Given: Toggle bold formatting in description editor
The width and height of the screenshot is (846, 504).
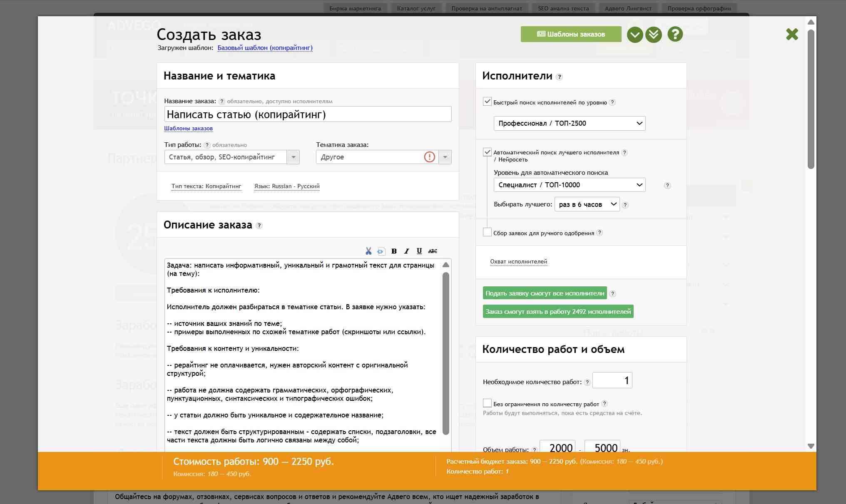Looking at the screenshot, I should click(x=394, y=251).
